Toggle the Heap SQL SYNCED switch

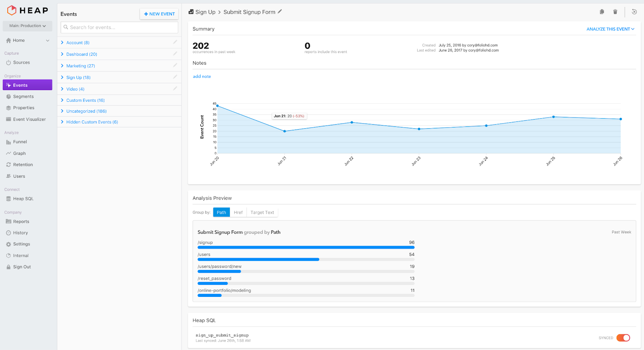coord(623,338)
